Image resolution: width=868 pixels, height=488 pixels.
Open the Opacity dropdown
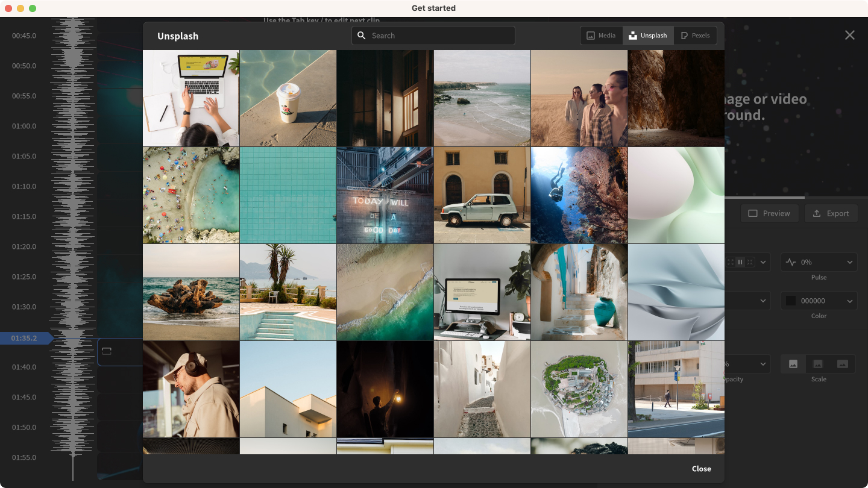coord(747,364)
